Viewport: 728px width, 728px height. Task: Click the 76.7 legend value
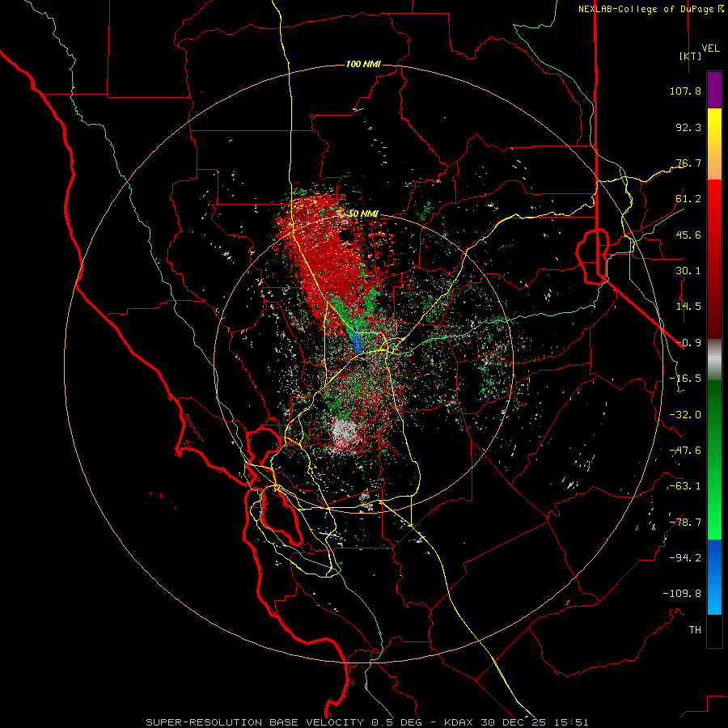688,163
